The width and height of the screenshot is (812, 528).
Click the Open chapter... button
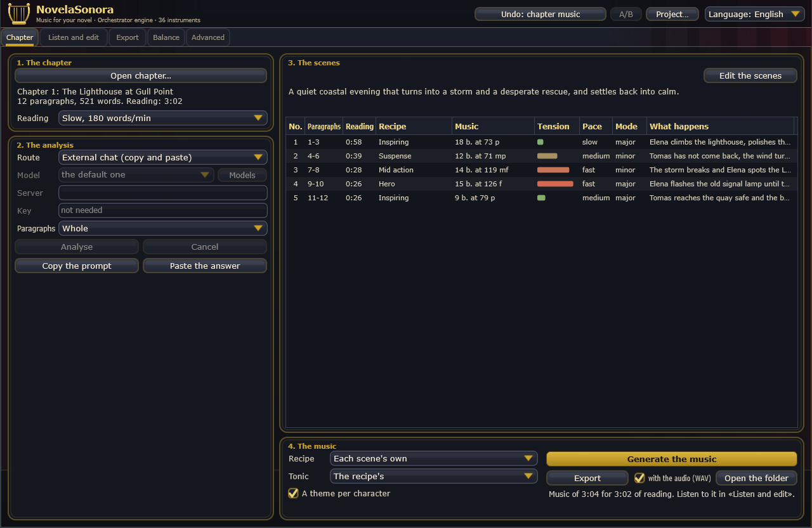[141, 75]
